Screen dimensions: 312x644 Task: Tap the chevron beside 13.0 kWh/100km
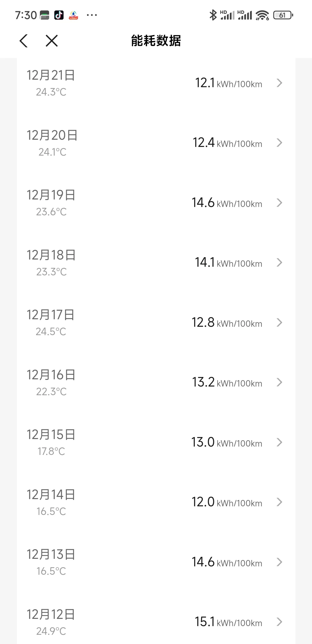(x=279, y=442)
